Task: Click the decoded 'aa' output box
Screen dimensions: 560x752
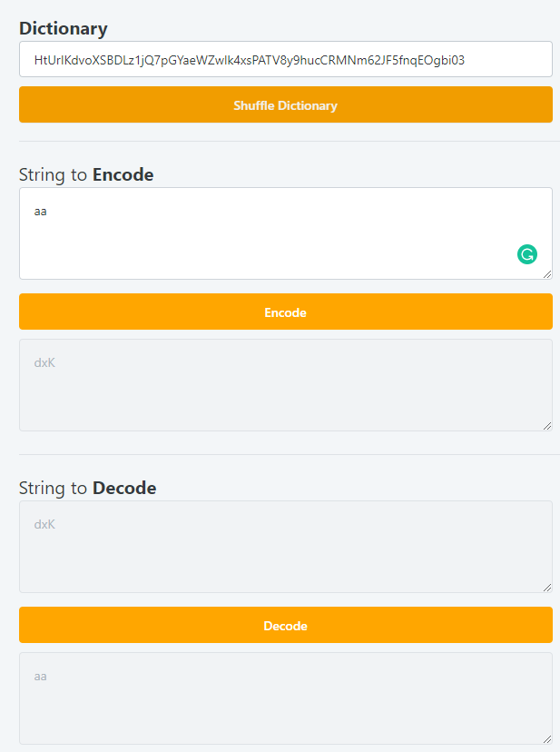Action: [286, 698]
